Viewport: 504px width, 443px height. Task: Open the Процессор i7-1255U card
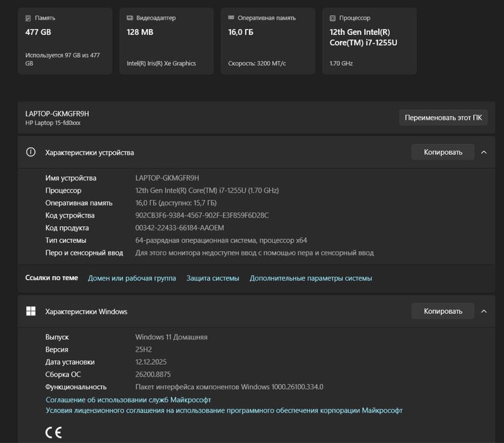(370, 41)
